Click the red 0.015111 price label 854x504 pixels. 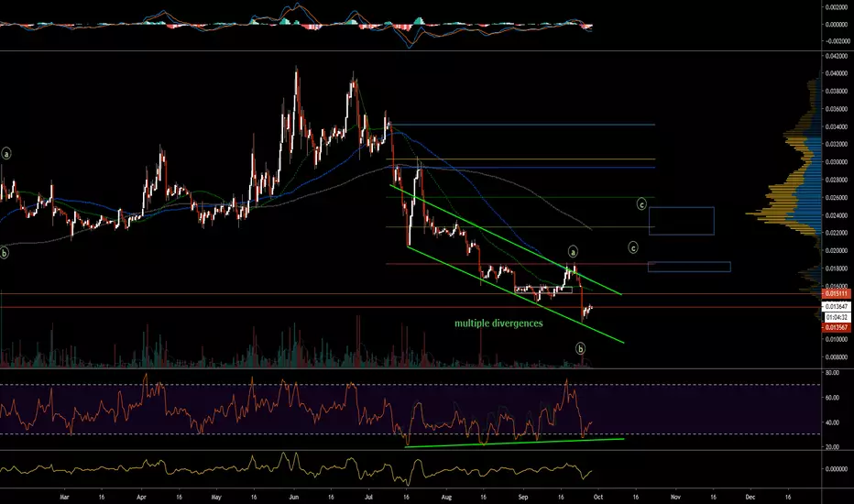tap(836, 293)
